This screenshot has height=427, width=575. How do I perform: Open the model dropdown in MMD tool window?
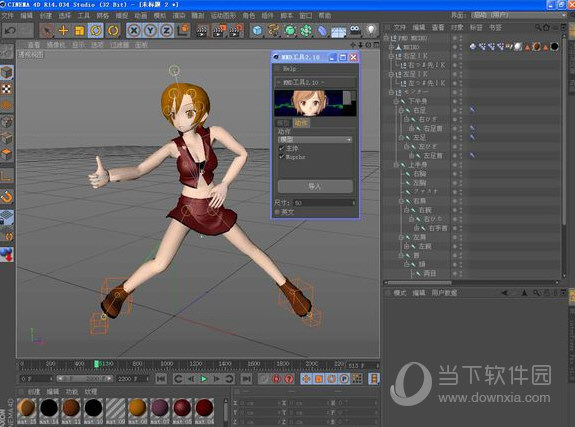315,140
